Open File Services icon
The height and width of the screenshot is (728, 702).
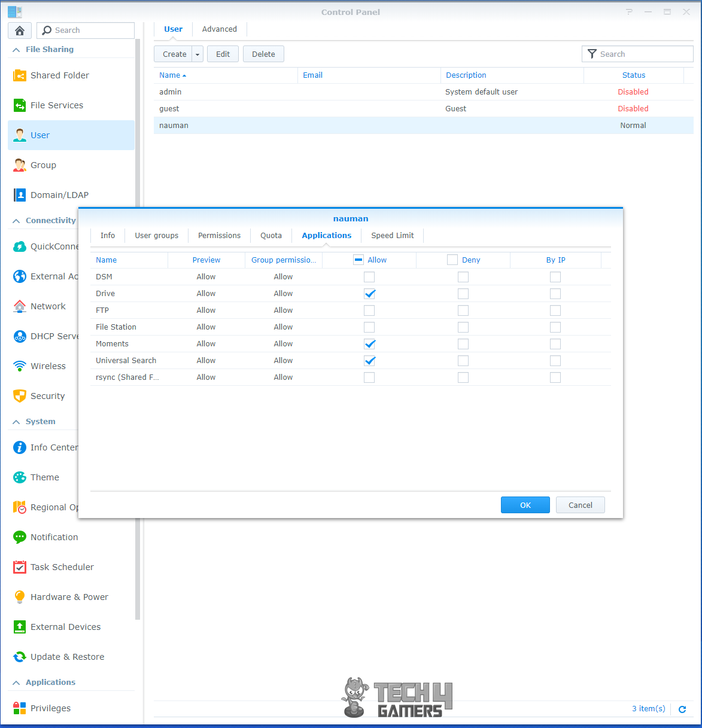point(20,105)
